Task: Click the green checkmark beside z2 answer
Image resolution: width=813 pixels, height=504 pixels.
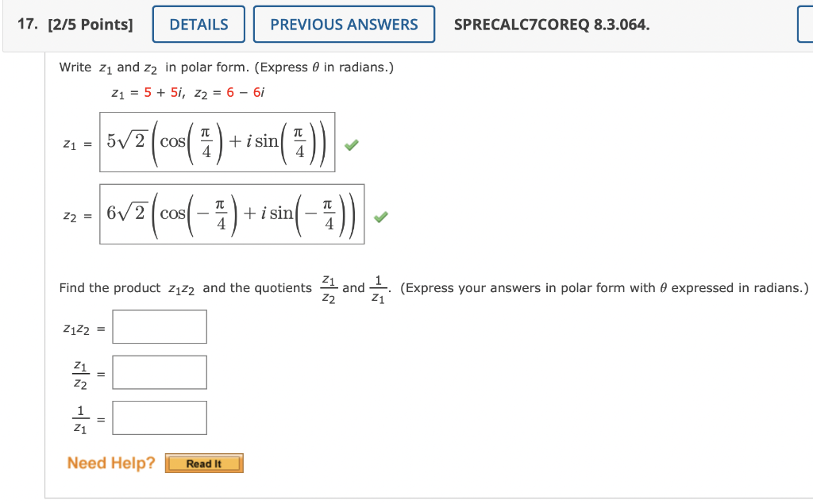Action: click(380, 216)
